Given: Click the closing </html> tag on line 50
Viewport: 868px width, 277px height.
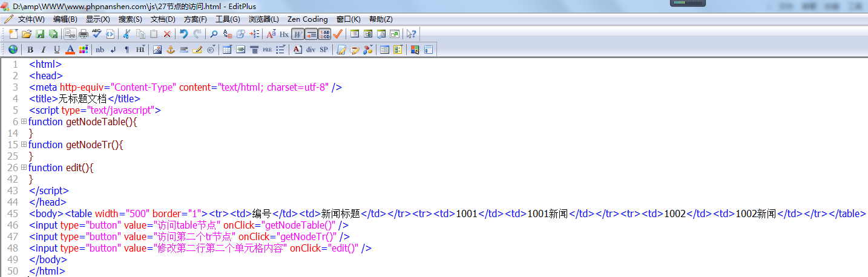Looking at the screenshot, I should click(47, 271).
